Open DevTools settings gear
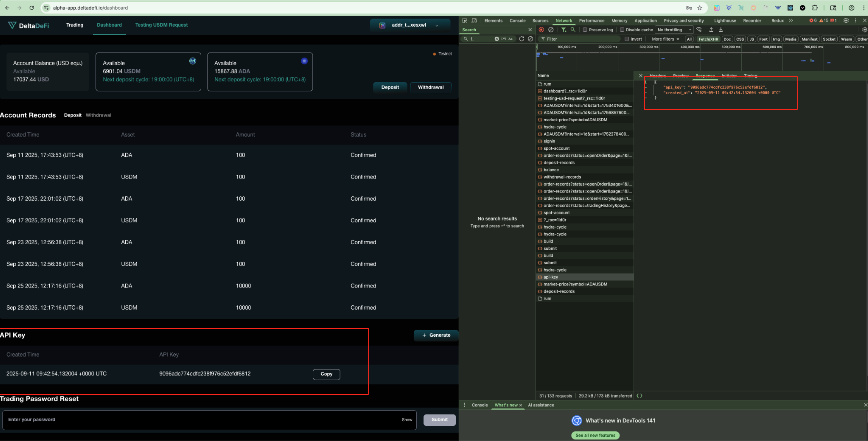Image resolution: width=868 pixels, height=441 pixels. (x=846, y=21)
